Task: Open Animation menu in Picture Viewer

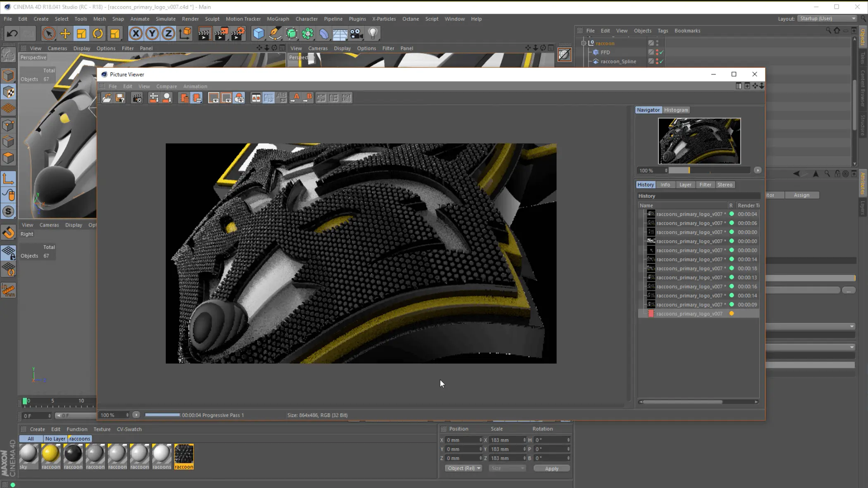Action: point(195,86)
